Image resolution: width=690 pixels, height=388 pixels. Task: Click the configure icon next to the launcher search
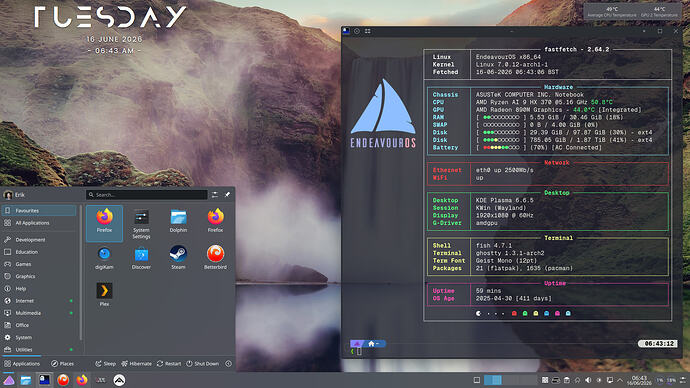tap(215, 194)
